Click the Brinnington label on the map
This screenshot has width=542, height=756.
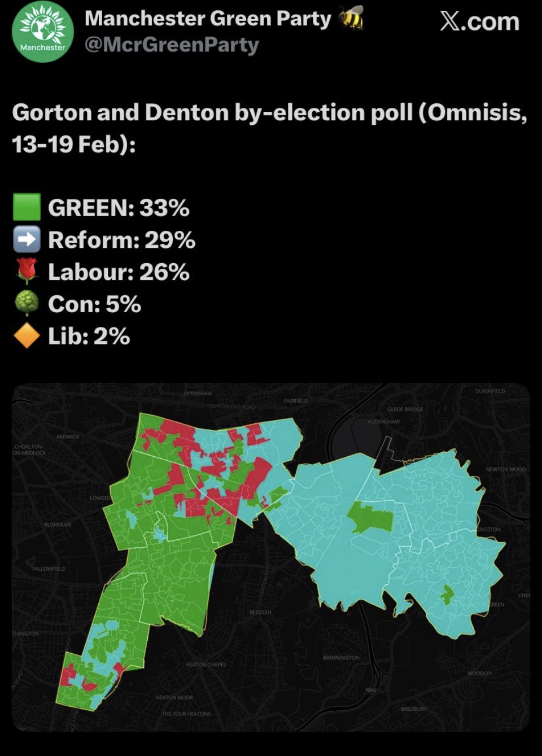click(341, 658)
